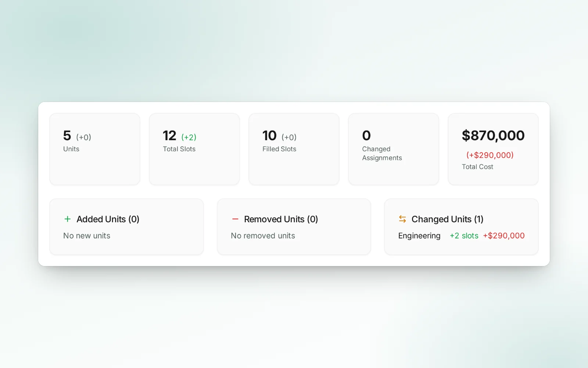Click the orange swap icon beside Changed Units
588x368 pixels.
(402, 219)
